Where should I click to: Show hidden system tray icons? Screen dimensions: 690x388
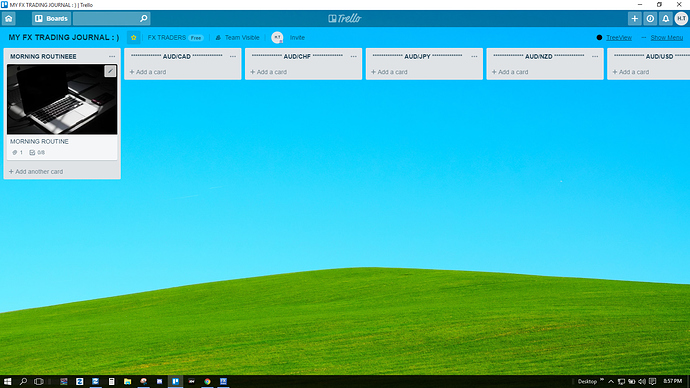pyautogui.click(x=611, y=381)
